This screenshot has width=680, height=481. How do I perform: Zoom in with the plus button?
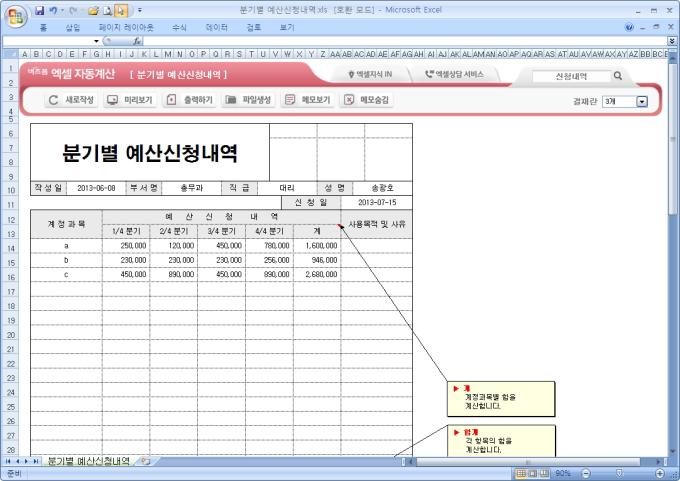click(660, 473)
